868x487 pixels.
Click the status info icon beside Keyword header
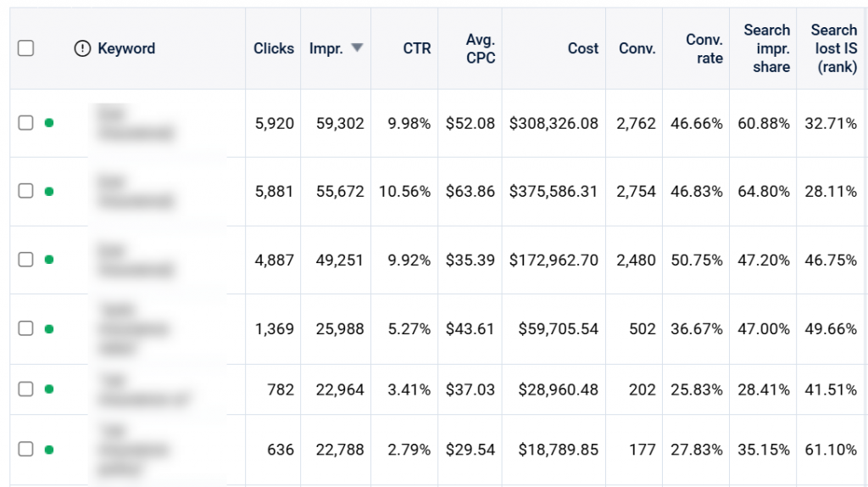82,48
